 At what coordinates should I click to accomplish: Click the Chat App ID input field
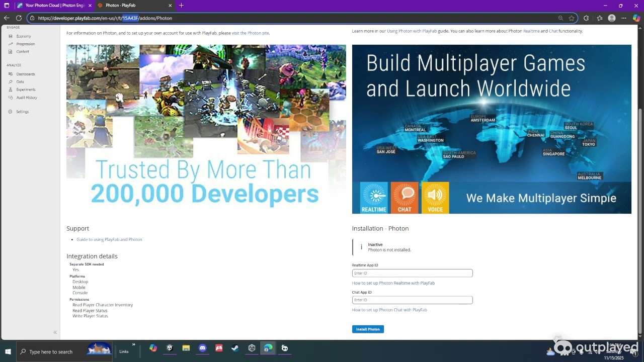tap(412, 300)
